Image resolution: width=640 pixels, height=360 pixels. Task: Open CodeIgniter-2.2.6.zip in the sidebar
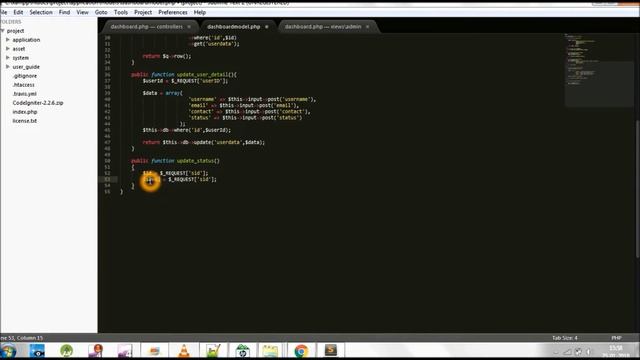[x=38, y=103]
